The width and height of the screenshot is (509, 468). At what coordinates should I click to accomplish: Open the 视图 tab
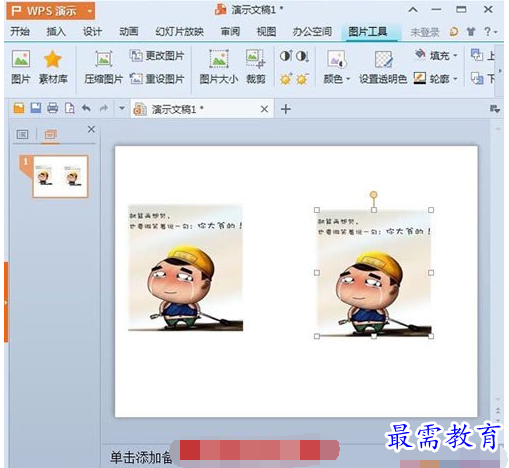tap(266, 32)
